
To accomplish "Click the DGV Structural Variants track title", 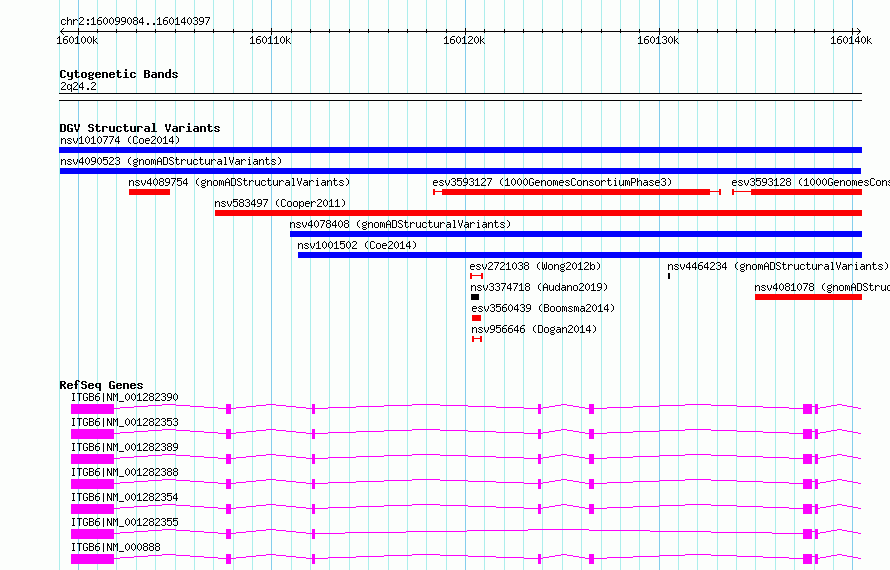I will 140,128.
